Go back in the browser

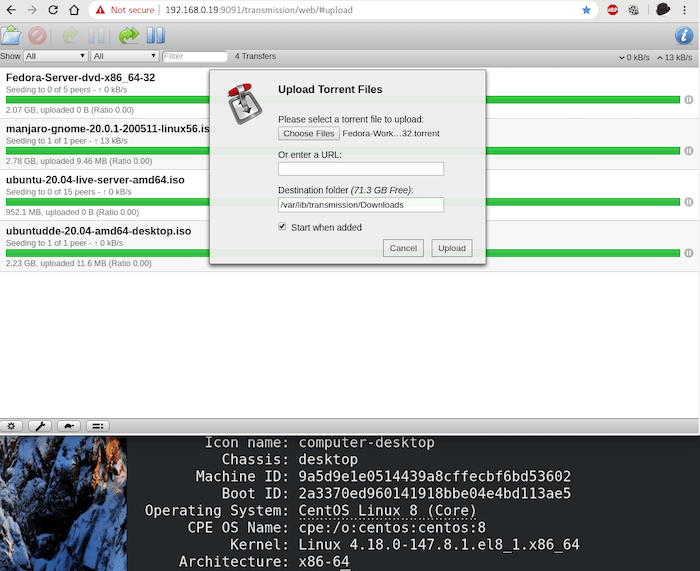[x=11, y=10]
